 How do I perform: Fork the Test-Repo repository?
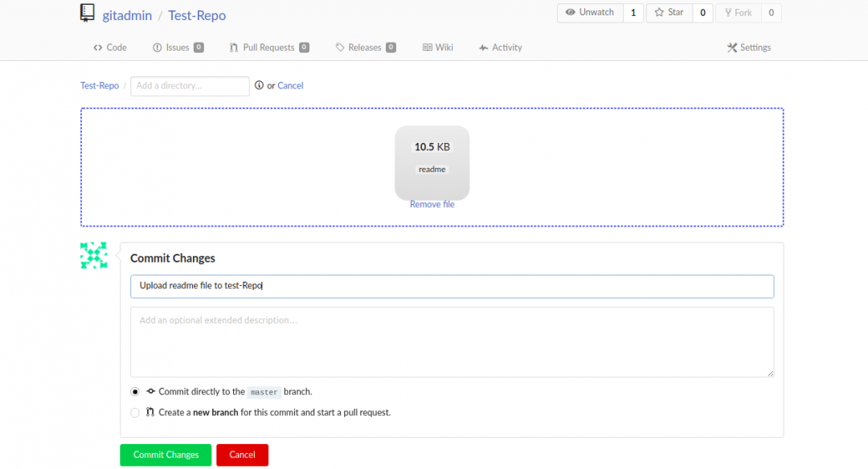point(738,13)
